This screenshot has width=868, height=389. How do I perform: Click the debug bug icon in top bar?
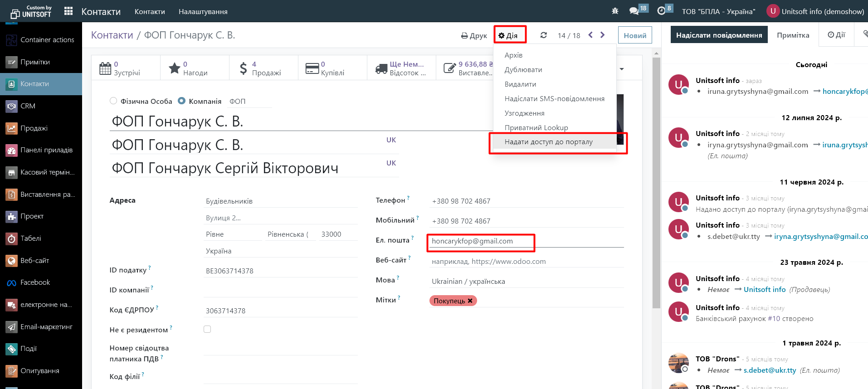[x=615, y=11]
